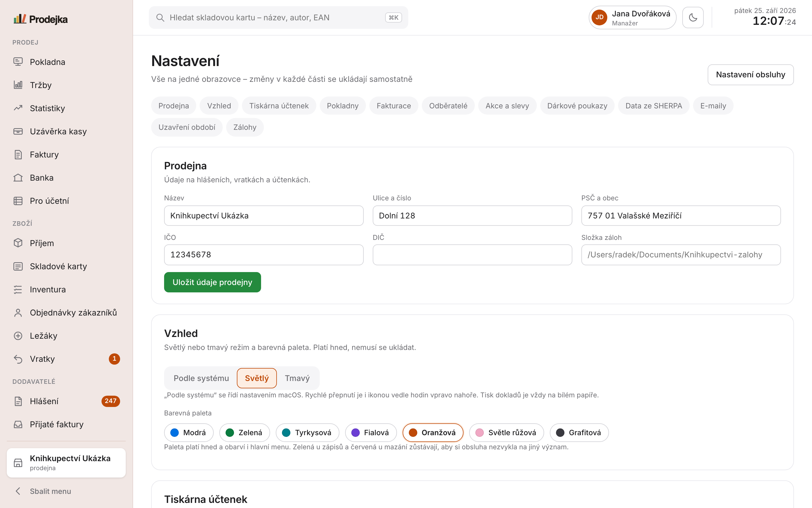
Task: Open Pokladna via its register icon
Action: 18,62
